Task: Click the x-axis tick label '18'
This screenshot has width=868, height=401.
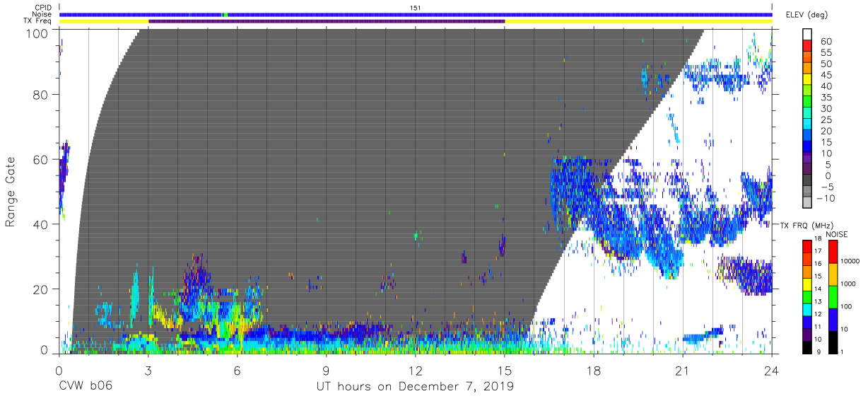Action: 594,369
